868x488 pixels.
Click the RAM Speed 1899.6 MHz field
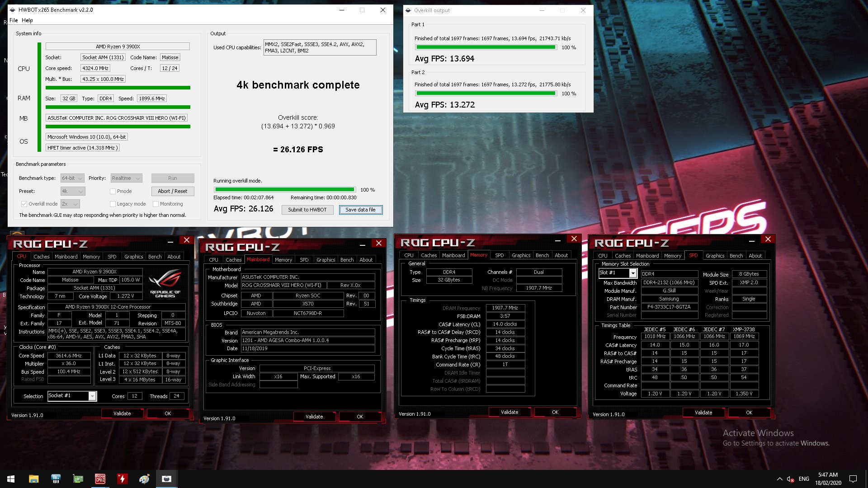[151, 99]
